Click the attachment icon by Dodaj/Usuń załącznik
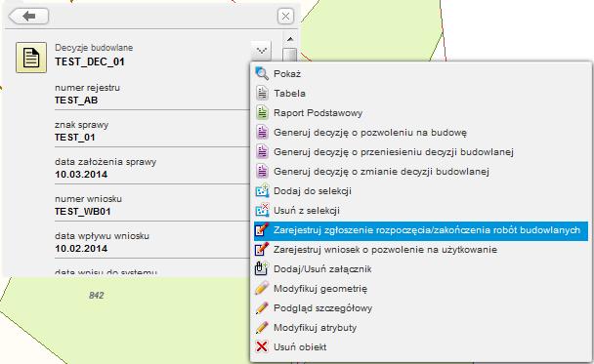The width and height of the screenshot is (594, 364). click(x=262, y=269)
